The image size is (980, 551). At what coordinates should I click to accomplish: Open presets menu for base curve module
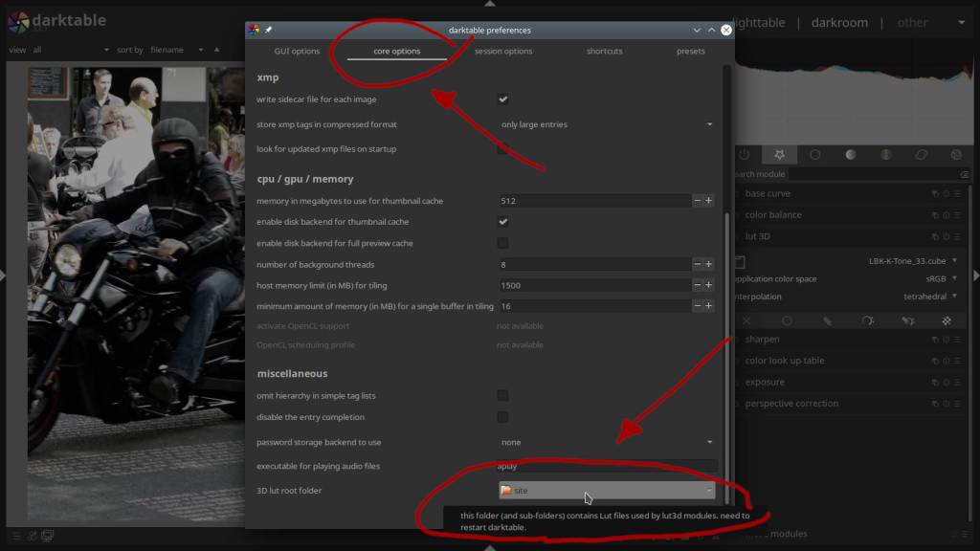[957, 194]
